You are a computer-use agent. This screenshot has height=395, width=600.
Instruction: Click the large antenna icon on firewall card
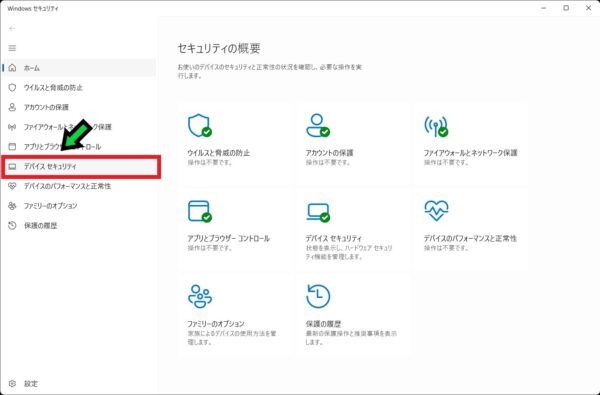pyautogui.click(x=436, y=126)
